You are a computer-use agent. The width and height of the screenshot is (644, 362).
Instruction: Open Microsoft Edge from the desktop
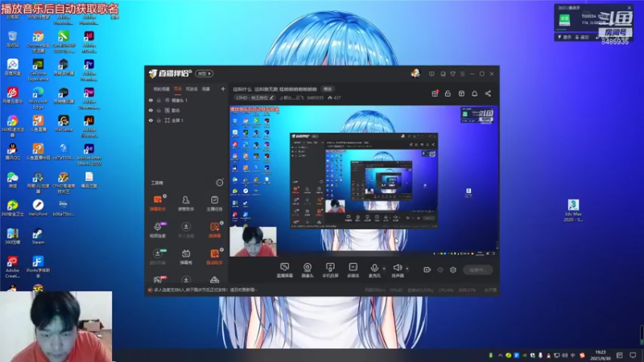coord(38,97)
